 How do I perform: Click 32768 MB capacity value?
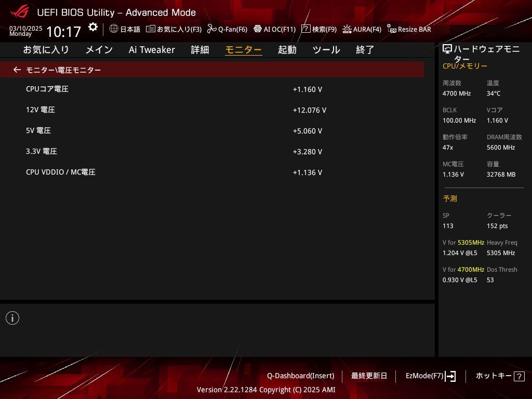(x=501, y=175)
